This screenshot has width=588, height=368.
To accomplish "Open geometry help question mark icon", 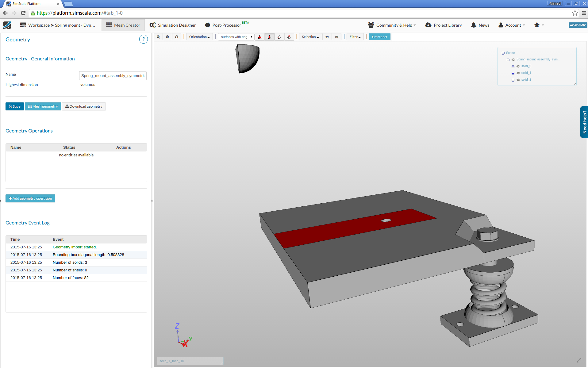I will pyautogui.click(x=144, y=39).
